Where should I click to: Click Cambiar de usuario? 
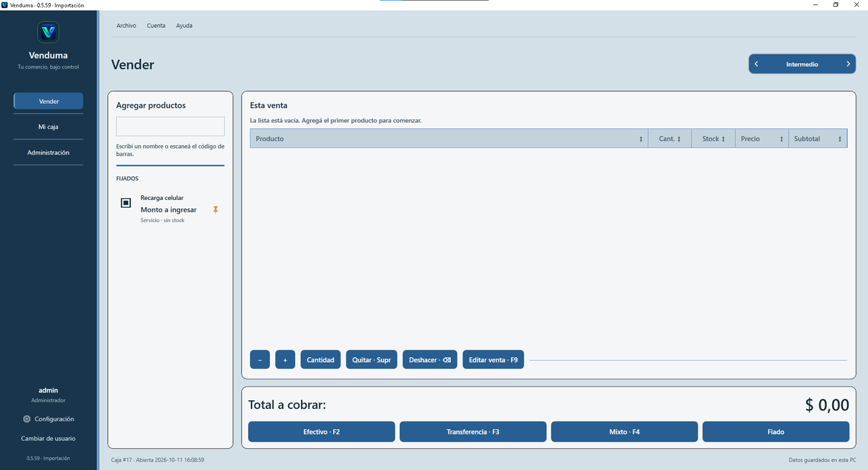click(x=48, y=438)
